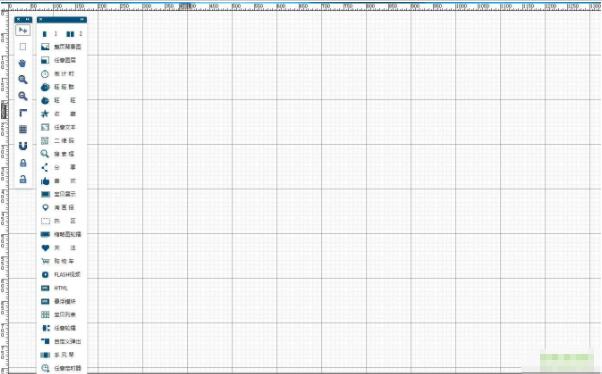Add the thumbs-up like module
Image resolution: width=602 pixels, height=374 pixels.
(59, 181)
